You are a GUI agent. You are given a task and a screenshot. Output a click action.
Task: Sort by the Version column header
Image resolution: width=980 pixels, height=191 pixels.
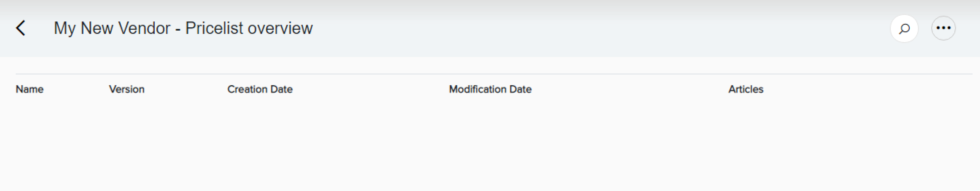(x=127, y=89)
